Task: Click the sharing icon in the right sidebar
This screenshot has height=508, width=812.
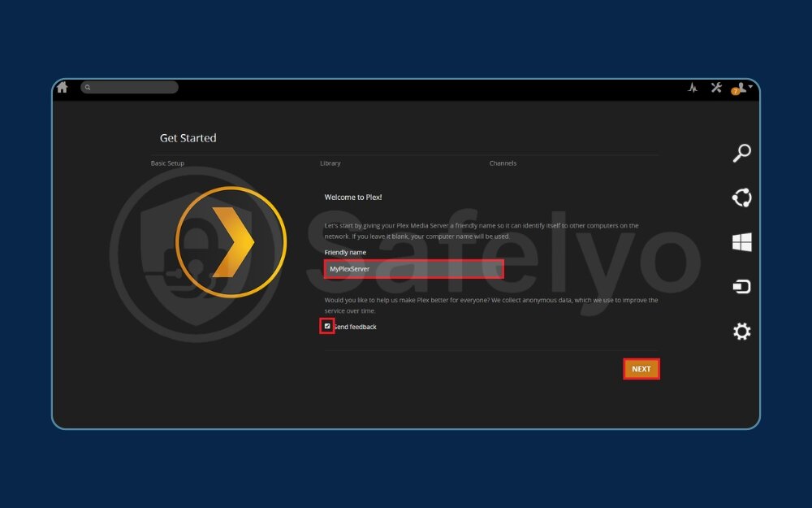Action: pos(741,197)
